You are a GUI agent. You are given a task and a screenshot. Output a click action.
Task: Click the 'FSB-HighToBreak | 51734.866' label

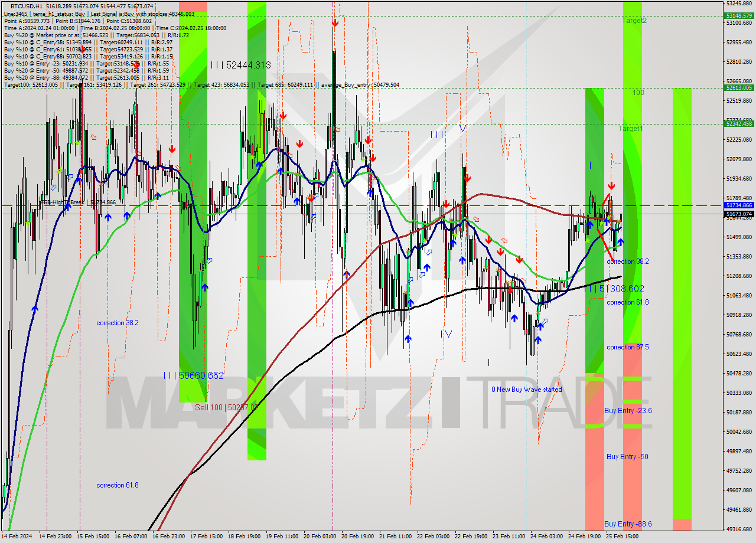coord(77,202)
